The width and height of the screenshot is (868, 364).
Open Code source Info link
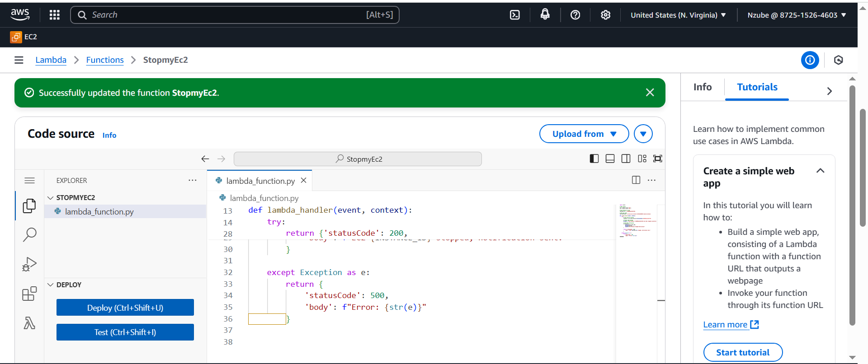tap(109, 135)
